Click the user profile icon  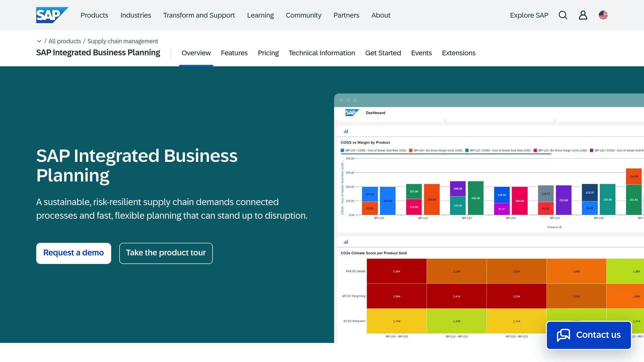(583, 15)
